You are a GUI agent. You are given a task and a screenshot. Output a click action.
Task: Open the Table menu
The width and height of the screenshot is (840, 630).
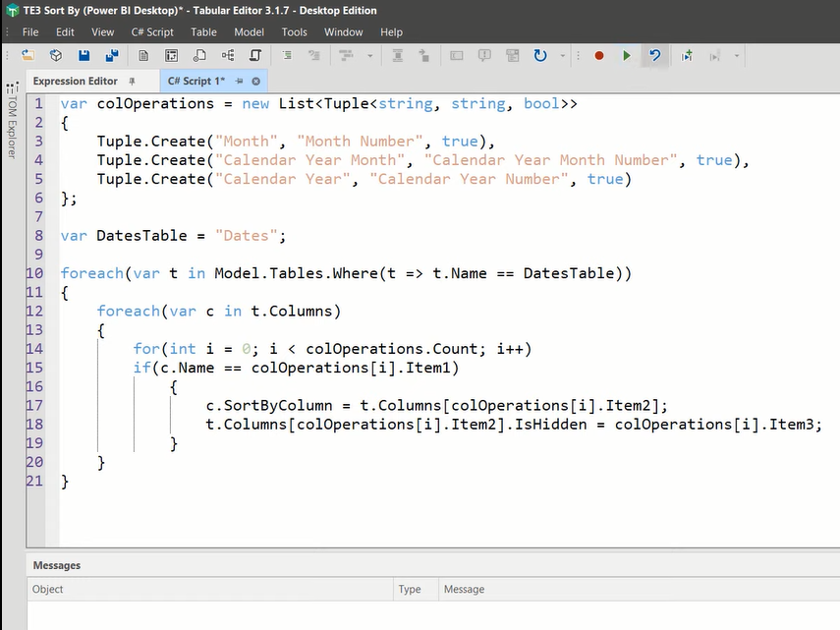[203, 32]
